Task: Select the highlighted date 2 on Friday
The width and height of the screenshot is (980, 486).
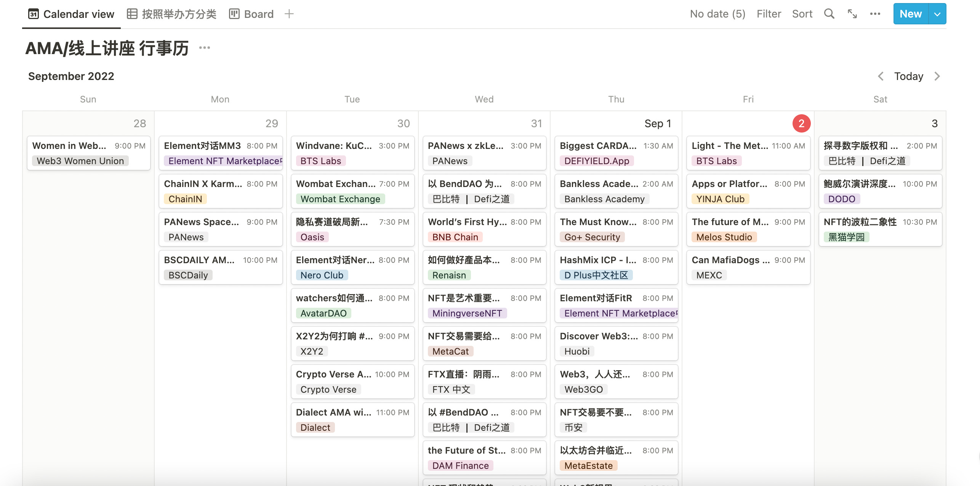Action: pos(801,123)
